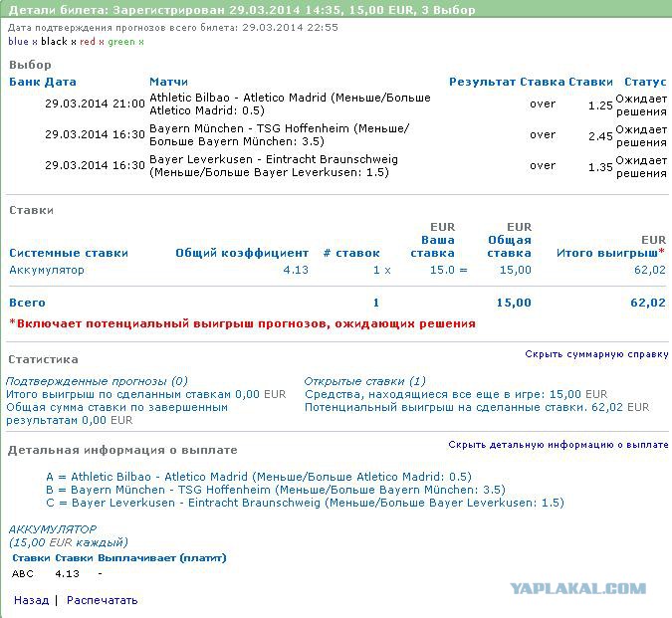The image size is (672, 618).
Task: Click the 'Аккумулятор' system bet entry
Action: (x=47, y=270)
